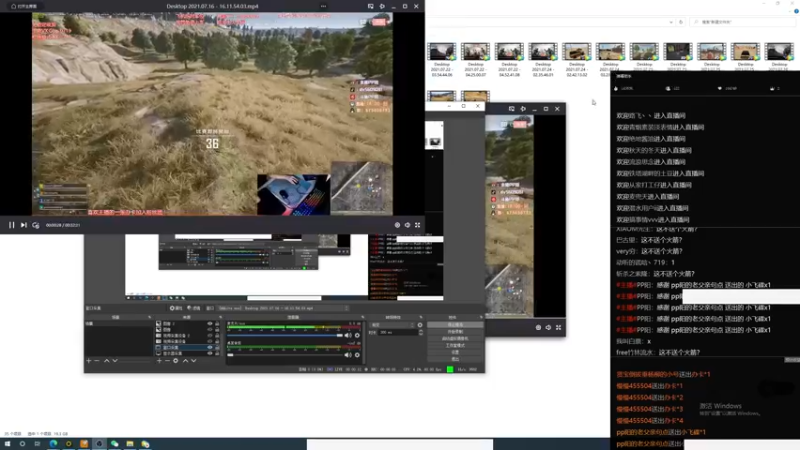Open the three-dots menu in player title bar
The image size is (800, 450).
[323, 6]
